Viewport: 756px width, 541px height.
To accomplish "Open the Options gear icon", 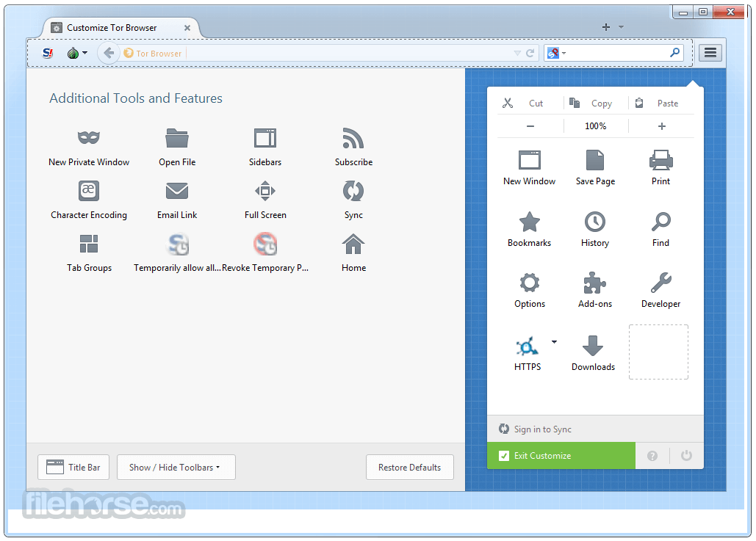I will [x=530, y=283].
